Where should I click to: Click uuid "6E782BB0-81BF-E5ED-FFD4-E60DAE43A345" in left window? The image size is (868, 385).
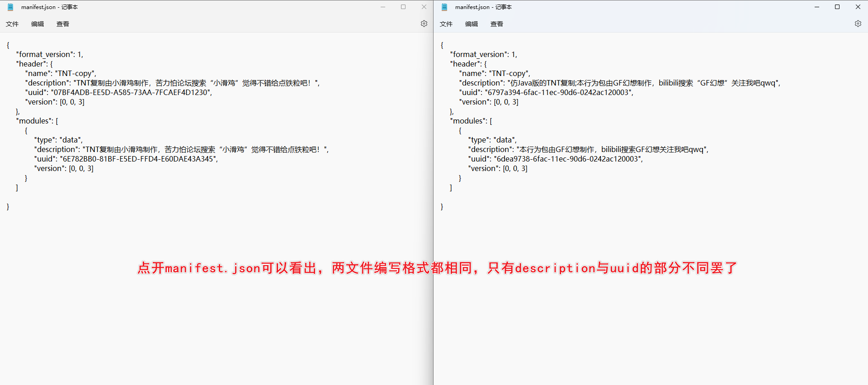[x=138, y=159]
